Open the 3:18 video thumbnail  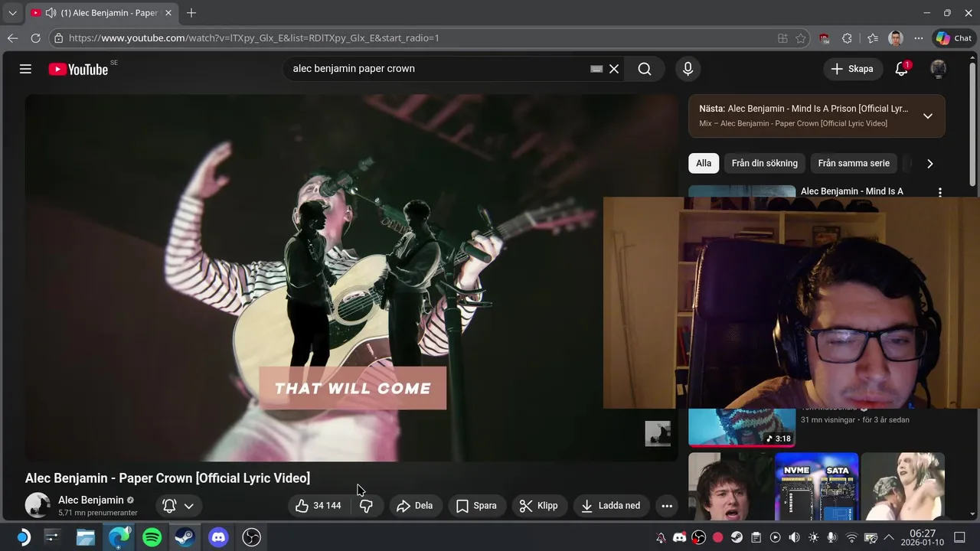[742, 427]
